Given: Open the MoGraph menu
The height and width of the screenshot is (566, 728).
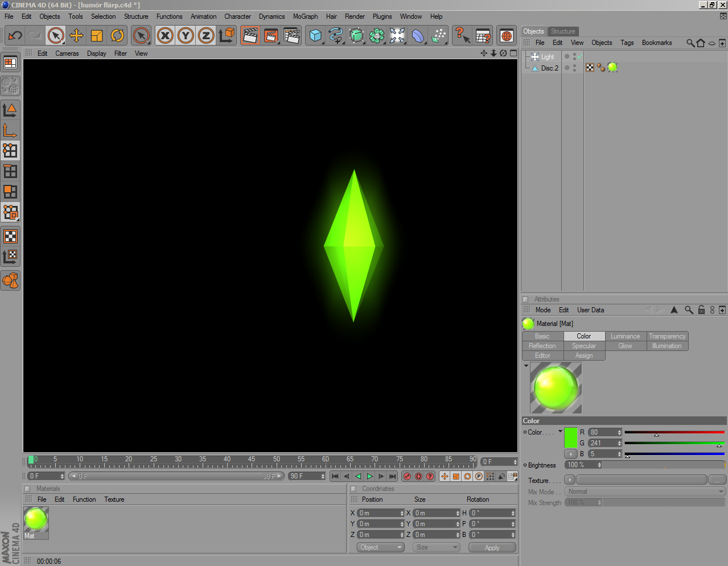Looking at the screenshot, I should click(x=305, y=16).
